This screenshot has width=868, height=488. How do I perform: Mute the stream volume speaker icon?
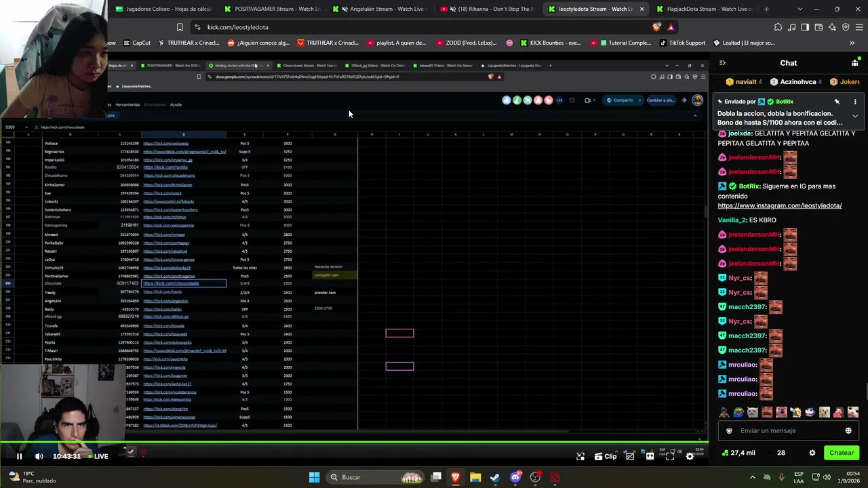pos(39,456)
